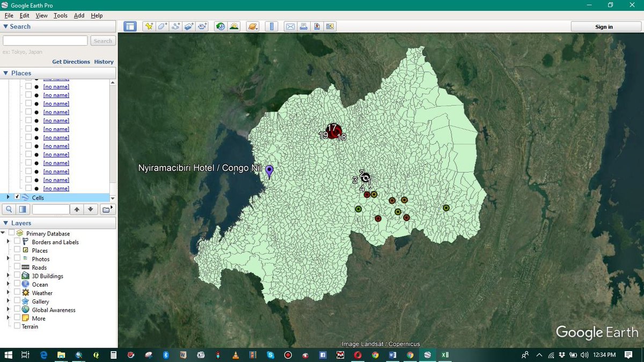Open the search History link

click(x=104, y=62)
